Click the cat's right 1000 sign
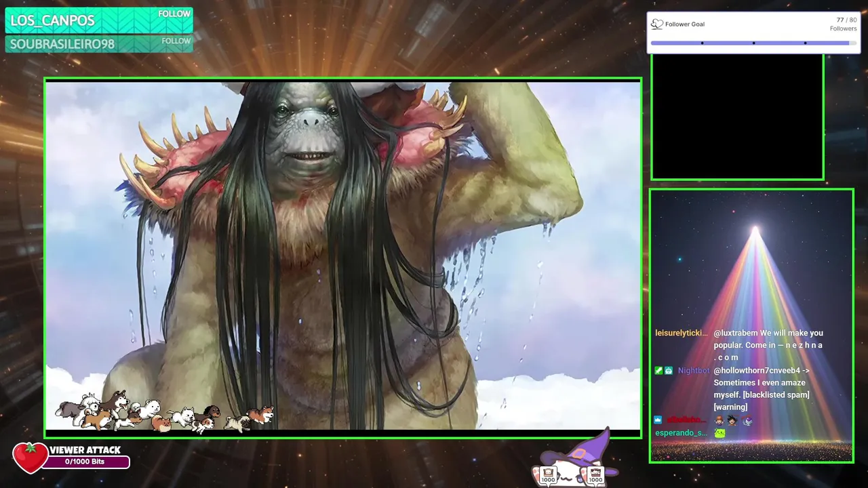868x488 pixels. tap(595, 476)
